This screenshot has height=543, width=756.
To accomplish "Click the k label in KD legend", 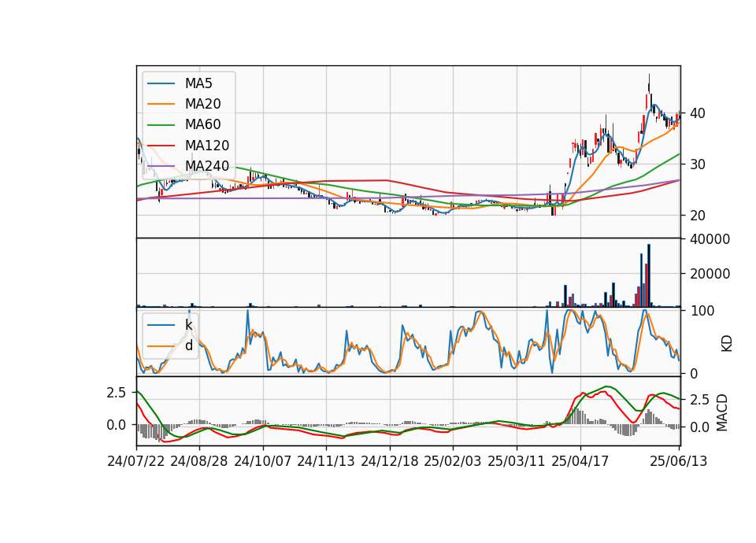I will coord(188,325).
